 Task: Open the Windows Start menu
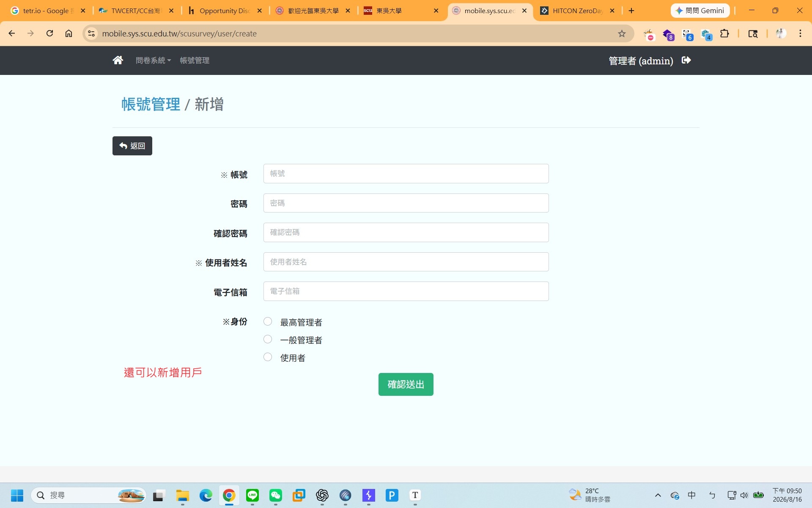pos(17,495)
